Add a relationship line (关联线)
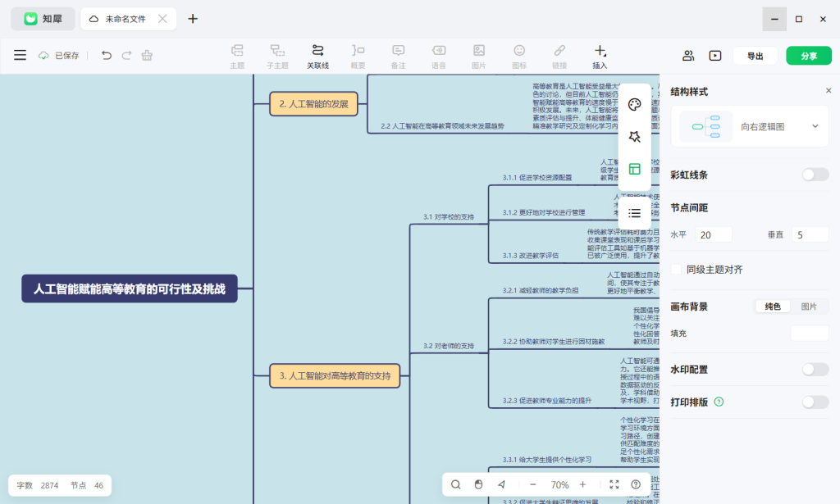The height and width of the screenshot is (504, 840). [317, 57]
